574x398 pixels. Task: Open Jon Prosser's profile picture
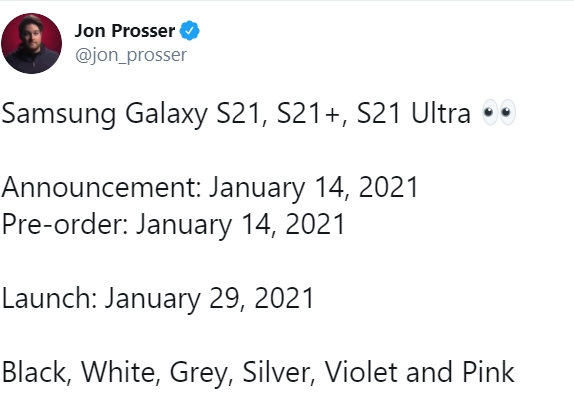31,43
